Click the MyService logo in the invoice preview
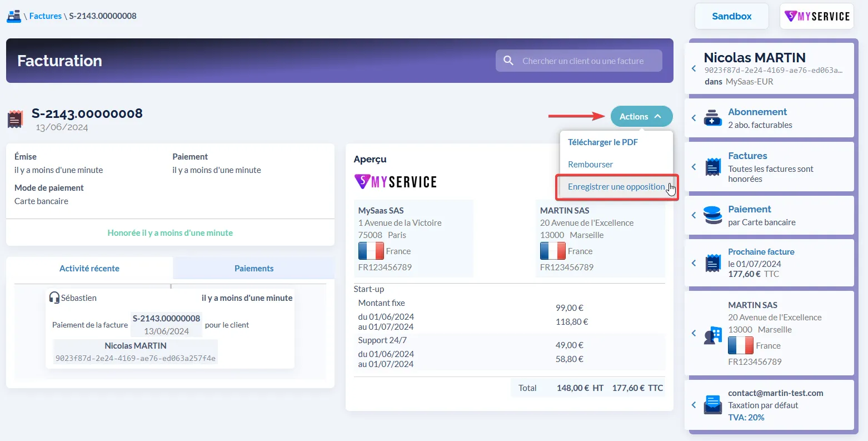Screen dimensions: 868x441 396,181
